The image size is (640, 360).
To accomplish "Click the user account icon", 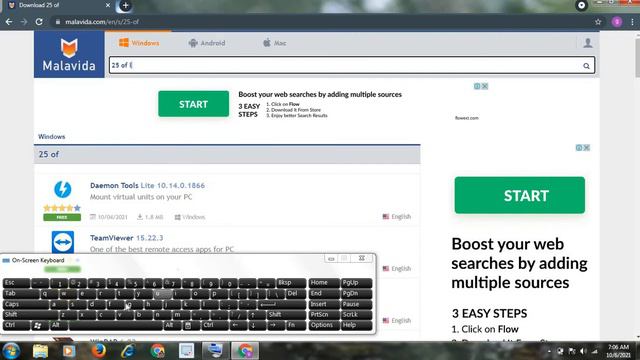I will pos(588,43).
